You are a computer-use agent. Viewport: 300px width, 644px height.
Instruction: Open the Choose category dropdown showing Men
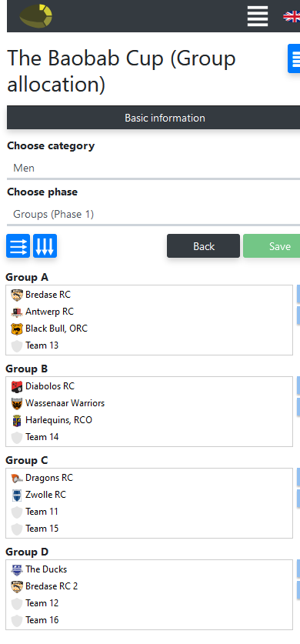click(154, 168)
